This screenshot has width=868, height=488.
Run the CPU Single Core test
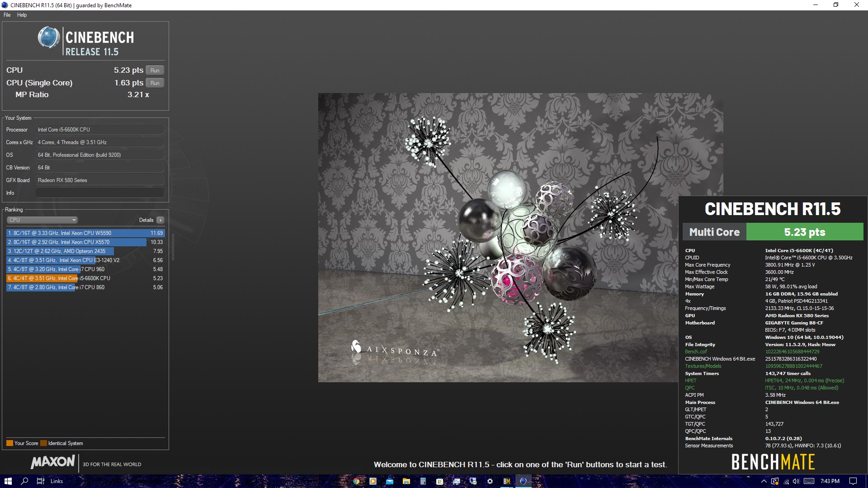(x=155, y=83)
